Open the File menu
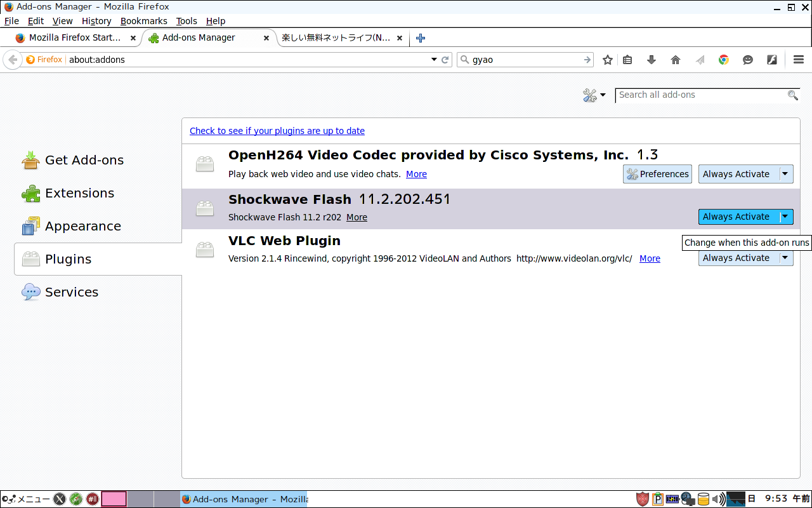812x508 pixels. pos(11,21)
